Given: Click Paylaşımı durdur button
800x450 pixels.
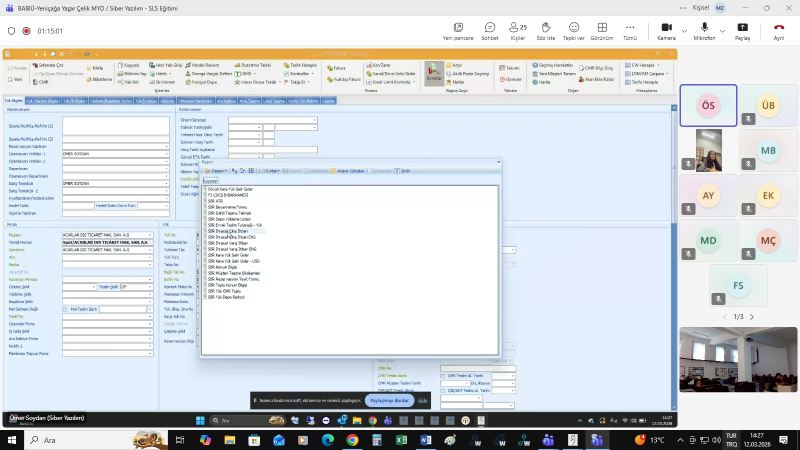Looking at the screenshot, I should coord(388,399).
